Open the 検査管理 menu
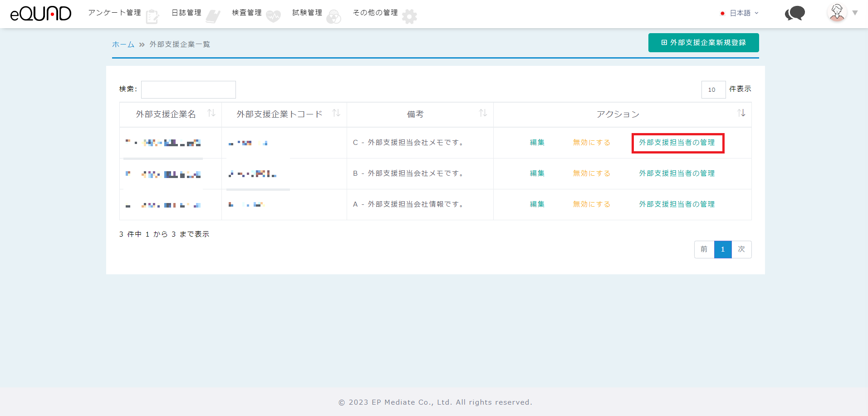 click(247, 13)
